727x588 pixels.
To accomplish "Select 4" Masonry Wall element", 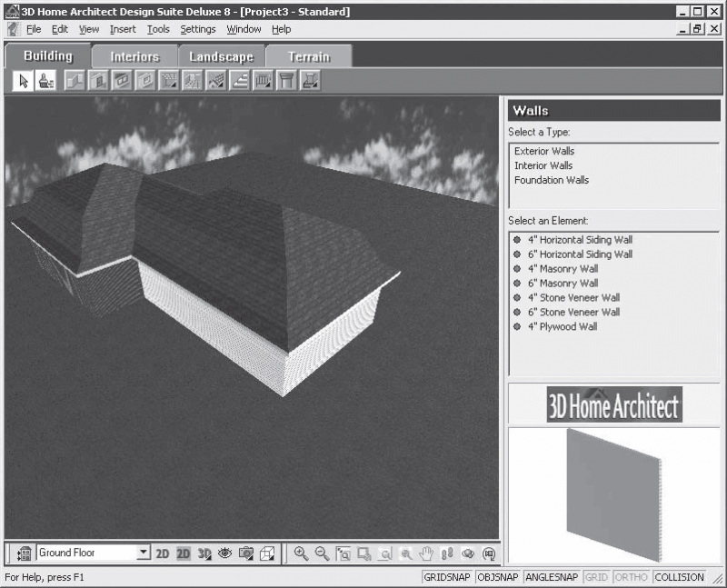I will (563, 269).
